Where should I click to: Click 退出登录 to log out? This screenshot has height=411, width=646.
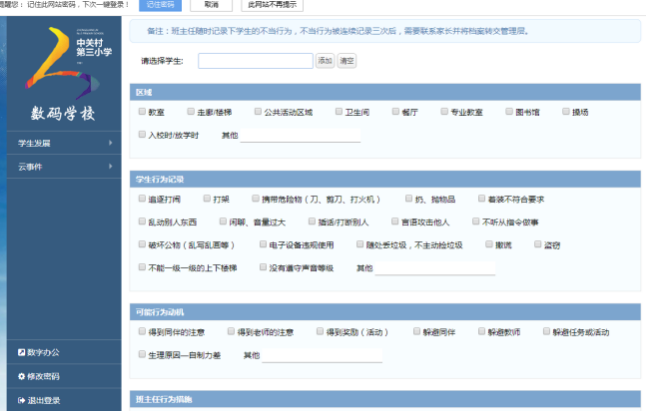[x=39, y=400]
